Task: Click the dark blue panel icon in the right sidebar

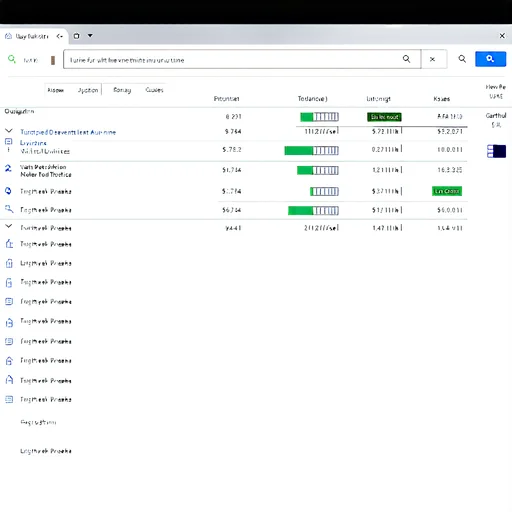Action: tap(496, 151)
